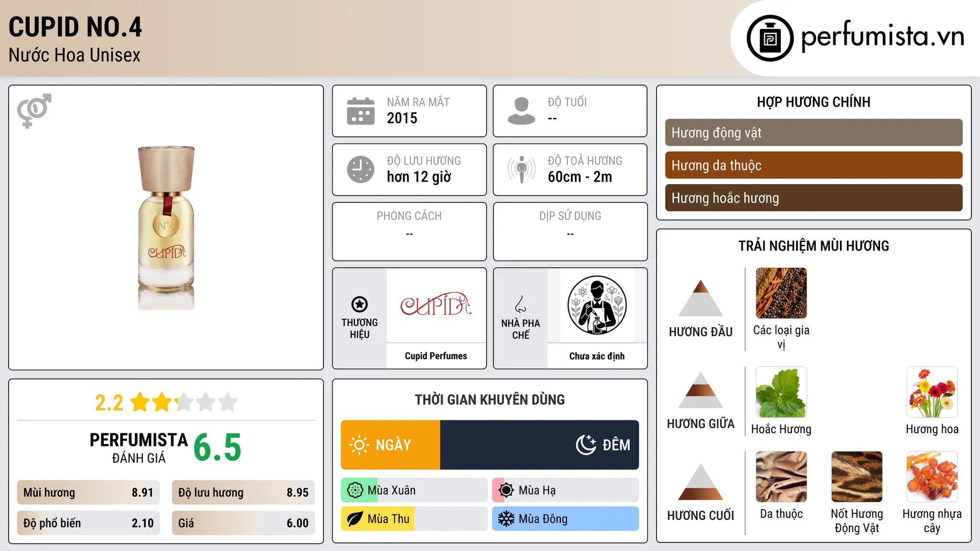The width and height of the screenshot is (980, 551).
Task: Click the sun icon in the Ngày bar
Action: (x=359, y=445)
